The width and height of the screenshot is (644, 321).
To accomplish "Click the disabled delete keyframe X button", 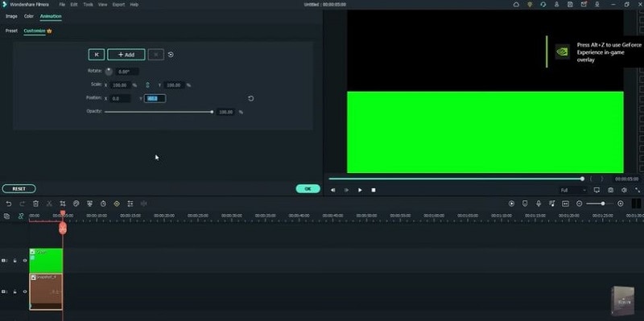I will click(156, 55).
